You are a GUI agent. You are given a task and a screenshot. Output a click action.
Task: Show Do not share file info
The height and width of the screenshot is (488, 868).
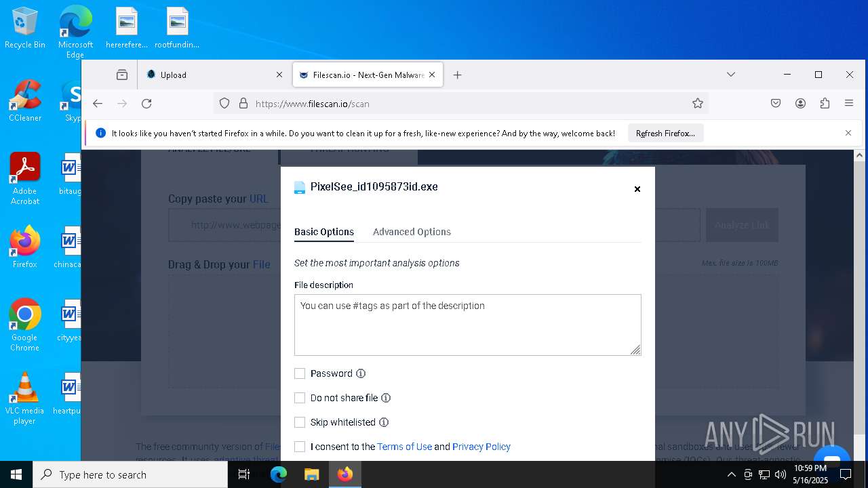pyautogui.click(x=386, y=398)
